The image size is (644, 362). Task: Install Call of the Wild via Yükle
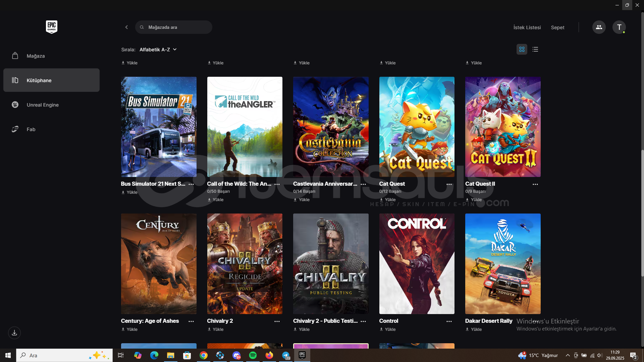click(215, 200)
